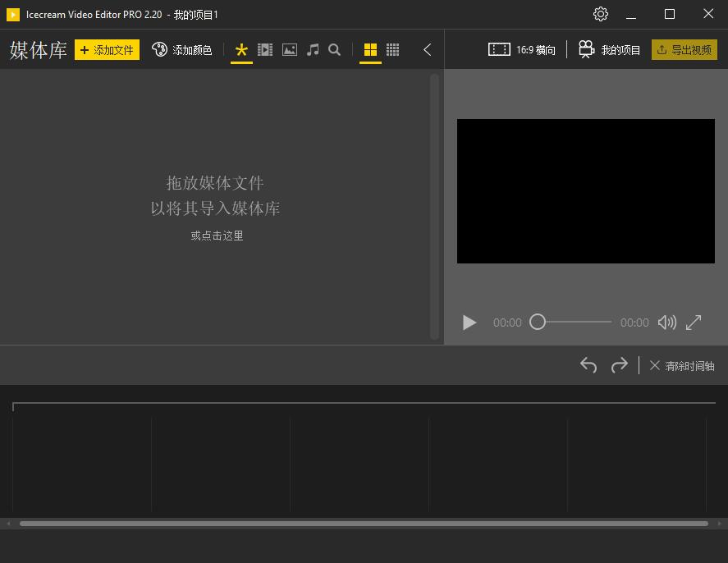
Task: Collapse the media library panel arrow
Action: tap(428, 50)
